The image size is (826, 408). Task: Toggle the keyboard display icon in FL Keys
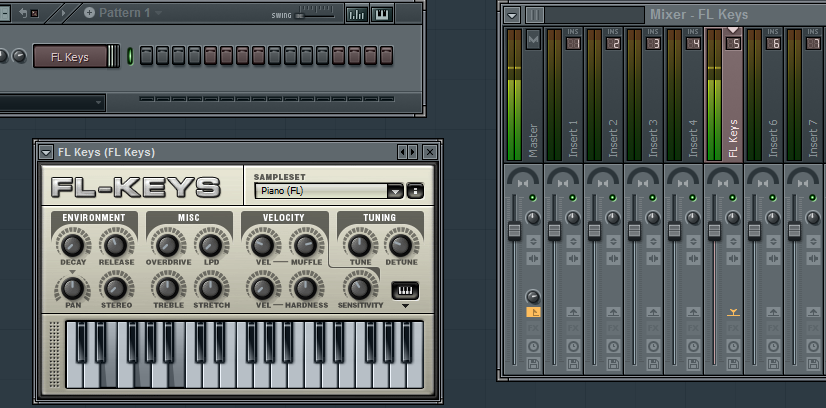tap(405, 290)
